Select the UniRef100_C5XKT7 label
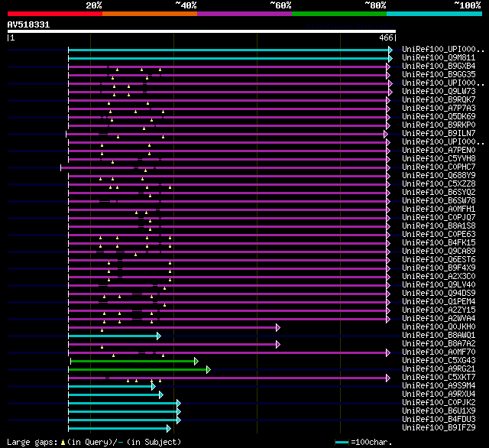The width and height of the screenshot is (489, 448). click(439, 378)
